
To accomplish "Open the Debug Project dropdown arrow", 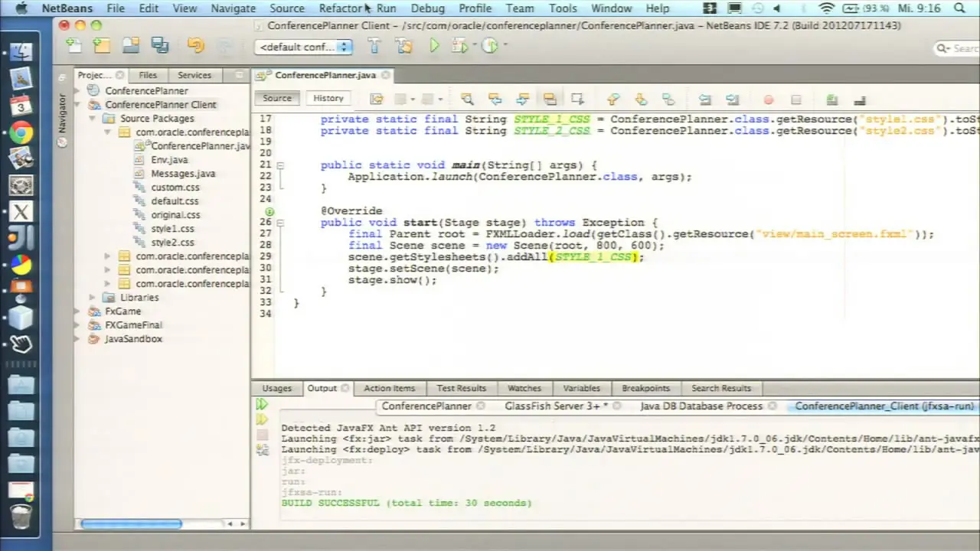I will click(x=474, y=46).
